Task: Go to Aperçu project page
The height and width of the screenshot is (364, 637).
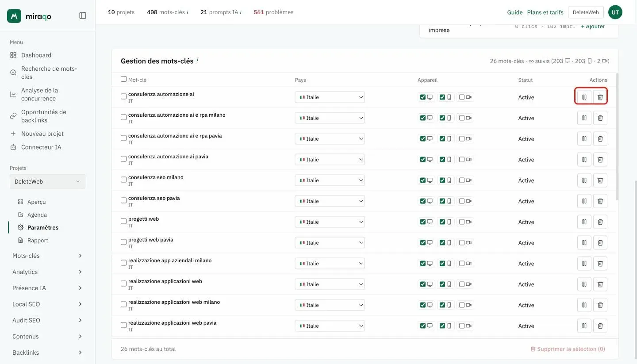Action: [x=37, y=202]
